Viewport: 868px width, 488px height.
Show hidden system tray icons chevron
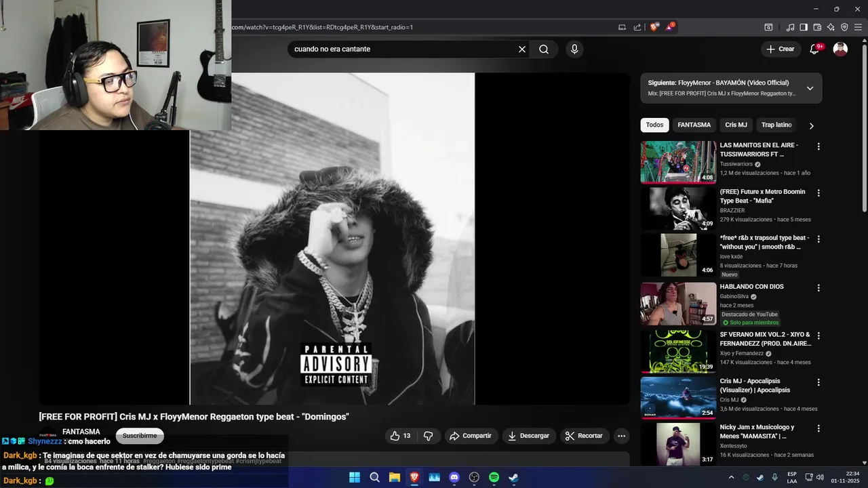click(x=731, y=477)
